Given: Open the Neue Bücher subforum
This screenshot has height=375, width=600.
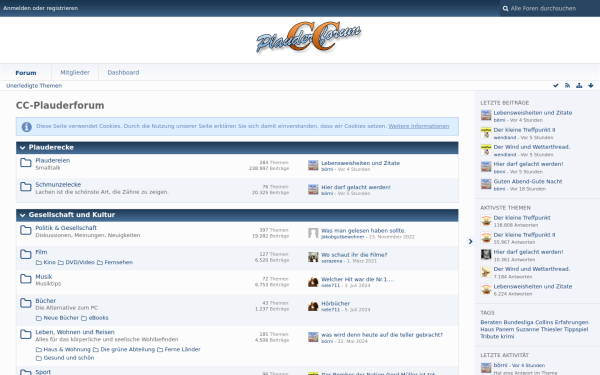Looking at the screenshot, I should click(61, 318).
